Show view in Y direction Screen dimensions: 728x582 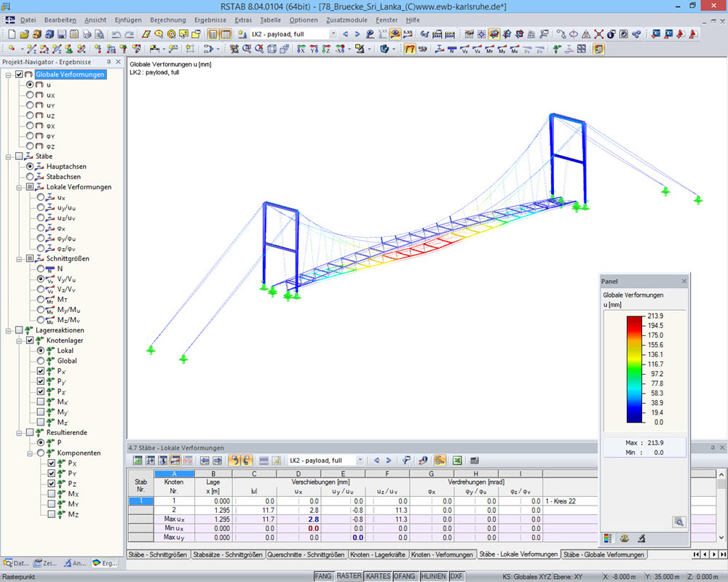314,49
